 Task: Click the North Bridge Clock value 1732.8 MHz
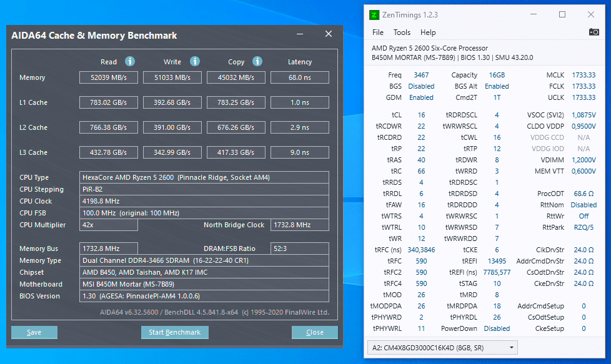300,225
